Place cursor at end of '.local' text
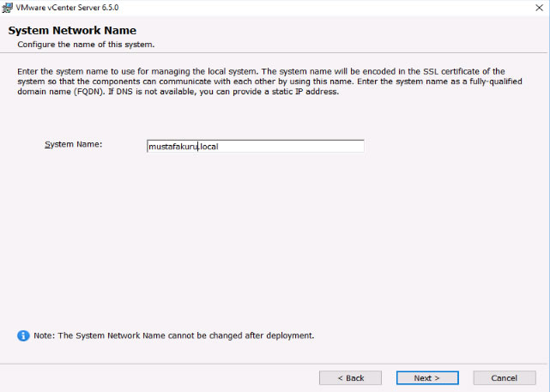Viewport: 550px width, 392px height. pyautogui.click(x=219, y=147)
